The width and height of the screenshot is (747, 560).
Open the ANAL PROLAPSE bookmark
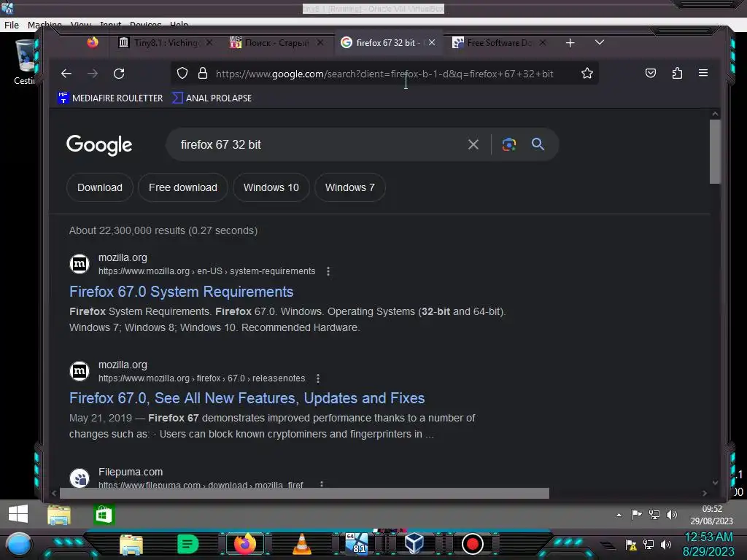pyautogui.click(x=212, y=98)
